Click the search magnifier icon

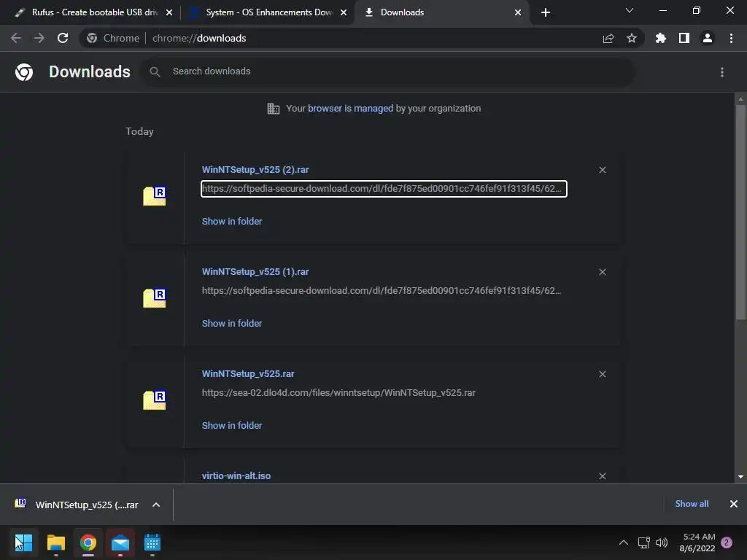155,72
